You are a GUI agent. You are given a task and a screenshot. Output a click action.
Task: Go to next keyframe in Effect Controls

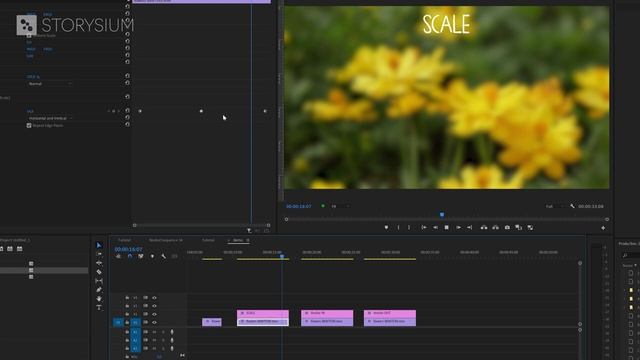click(x=119, y=111)
